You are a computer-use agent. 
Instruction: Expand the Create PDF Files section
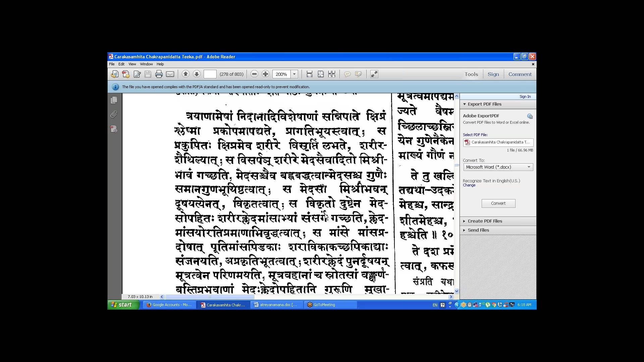(485, 221)
